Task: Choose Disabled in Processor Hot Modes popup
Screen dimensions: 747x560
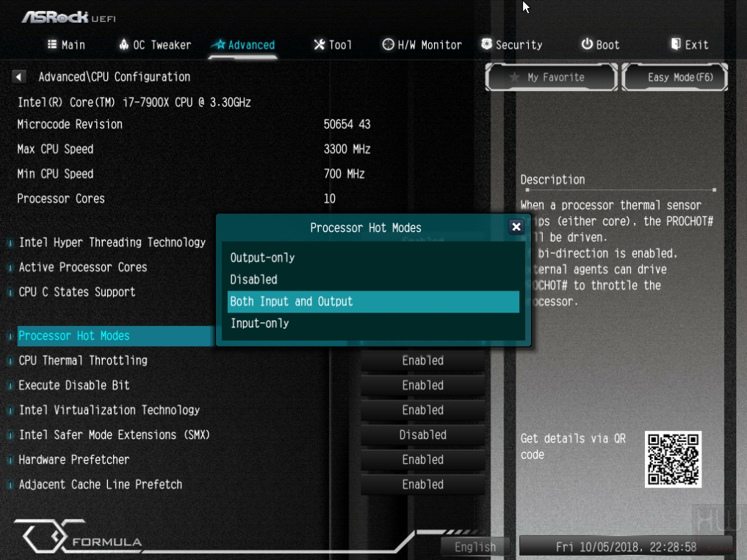Action: click(373, 280)
